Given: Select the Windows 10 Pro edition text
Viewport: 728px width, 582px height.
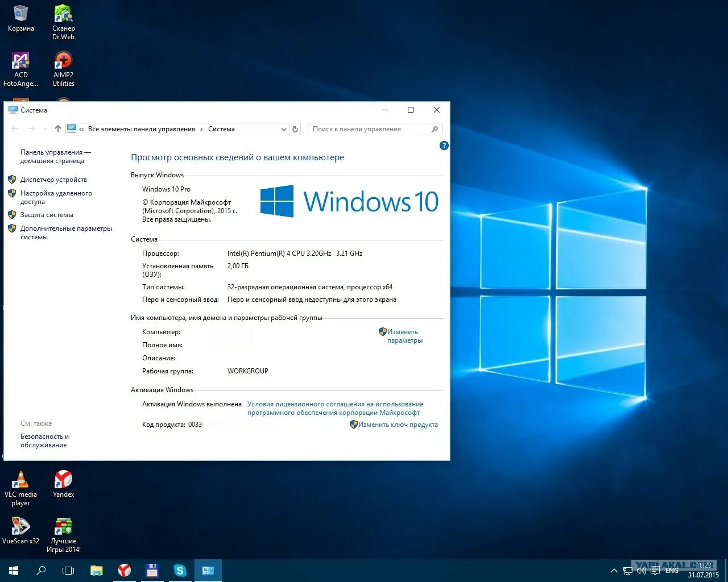Looking at the screenshot, I should [166, 189].
